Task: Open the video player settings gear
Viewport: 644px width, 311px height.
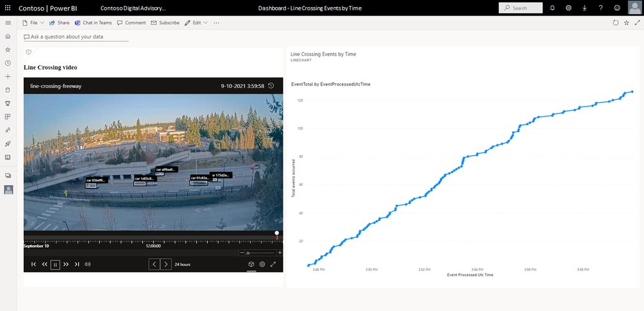Action: [x=262, y=264]
